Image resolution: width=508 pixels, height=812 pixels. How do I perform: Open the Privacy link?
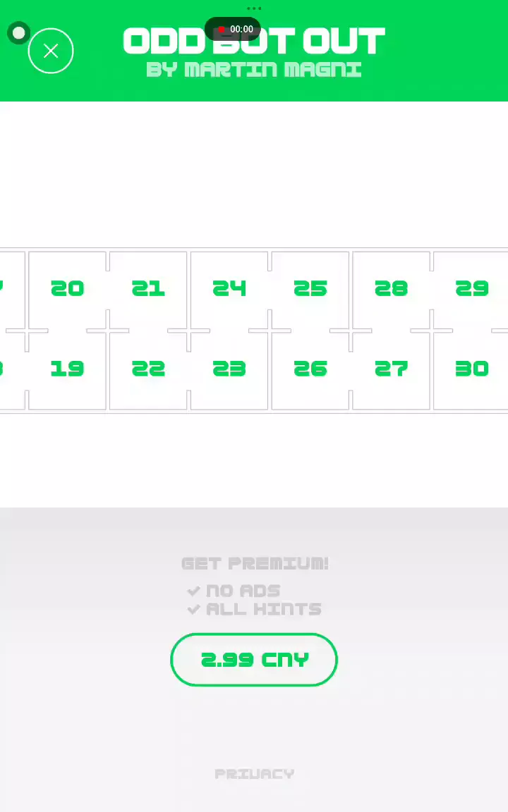click(254, 774)
